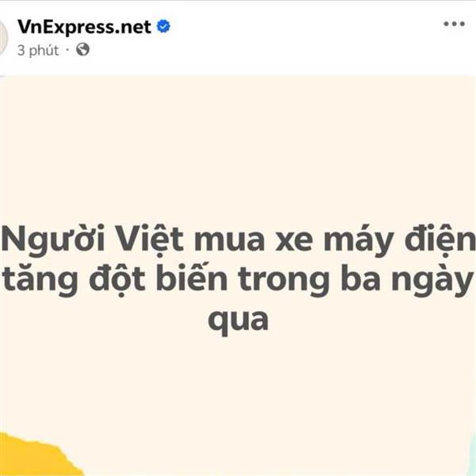This screenshot has height=476, width=476.
Task: Open the VnExpress profile avatar
Action: [x=3, y=38]
